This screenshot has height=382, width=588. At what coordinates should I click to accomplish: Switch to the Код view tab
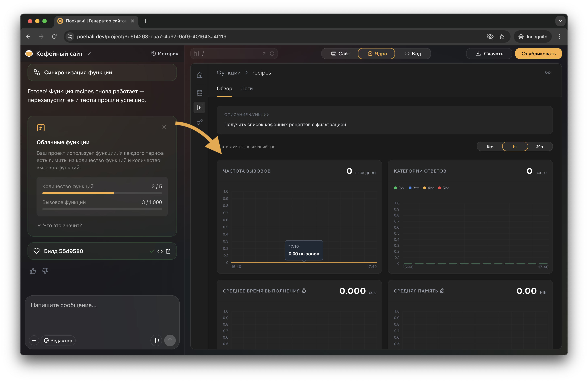coord(413,54)
